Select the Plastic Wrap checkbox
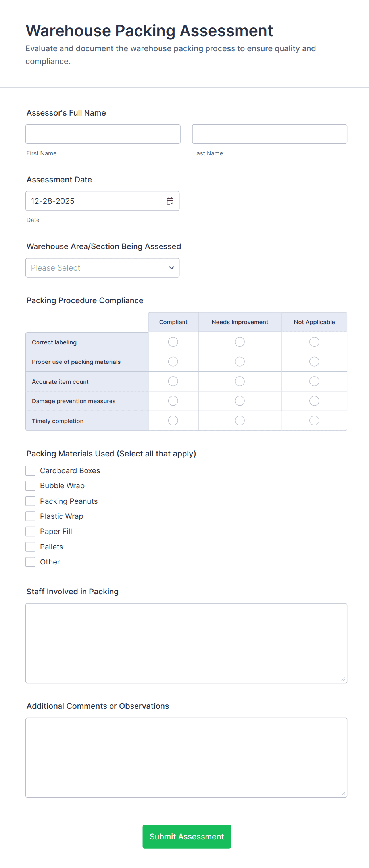The height and width of the screenshot is (868, 369). tap(30, 516)
